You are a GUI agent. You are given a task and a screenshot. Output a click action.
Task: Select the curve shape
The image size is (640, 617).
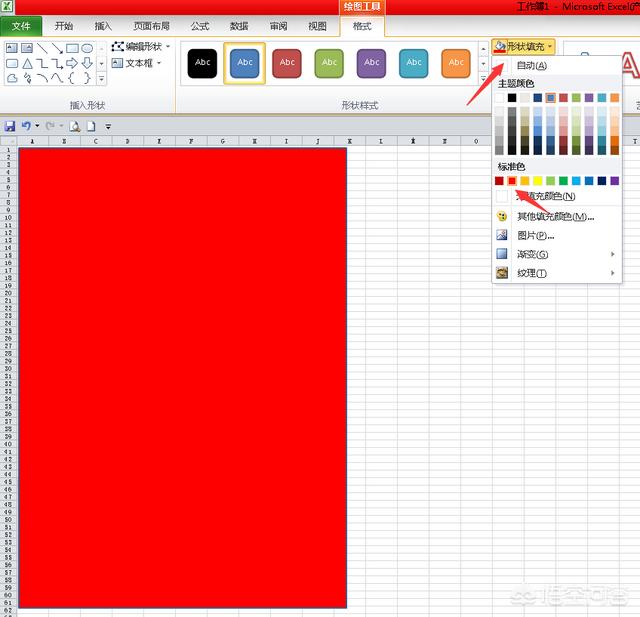(57, 78)
